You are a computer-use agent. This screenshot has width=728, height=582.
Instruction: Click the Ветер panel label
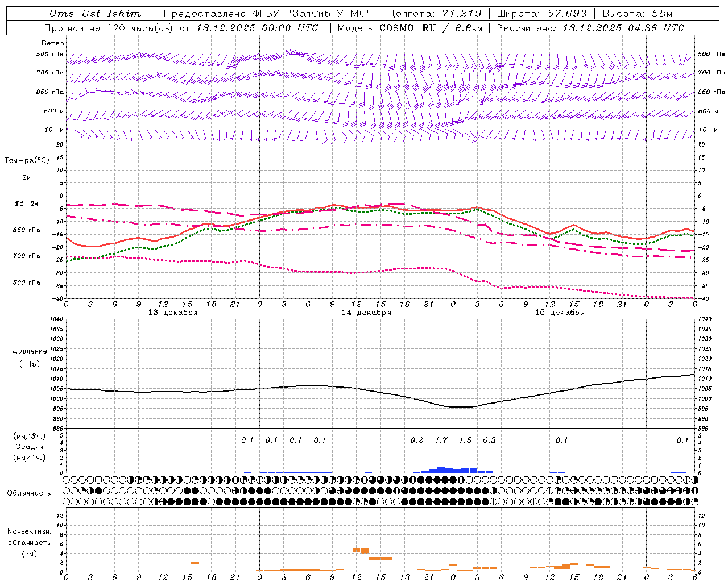(x=53, y=43)
